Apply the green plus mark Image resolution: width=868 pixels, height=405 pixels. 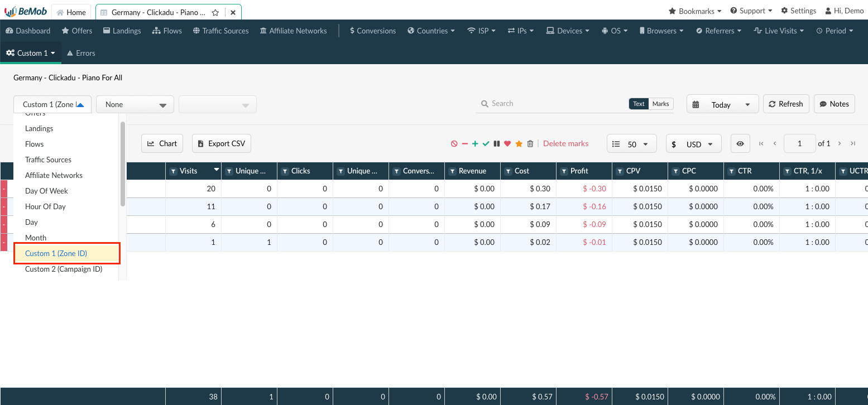pyautogui.click(x=475, y=144)
